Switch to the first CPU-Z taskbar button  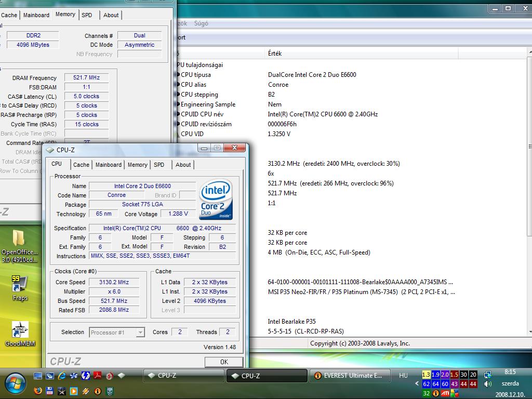pyautogui.click(x=183, y=376)
